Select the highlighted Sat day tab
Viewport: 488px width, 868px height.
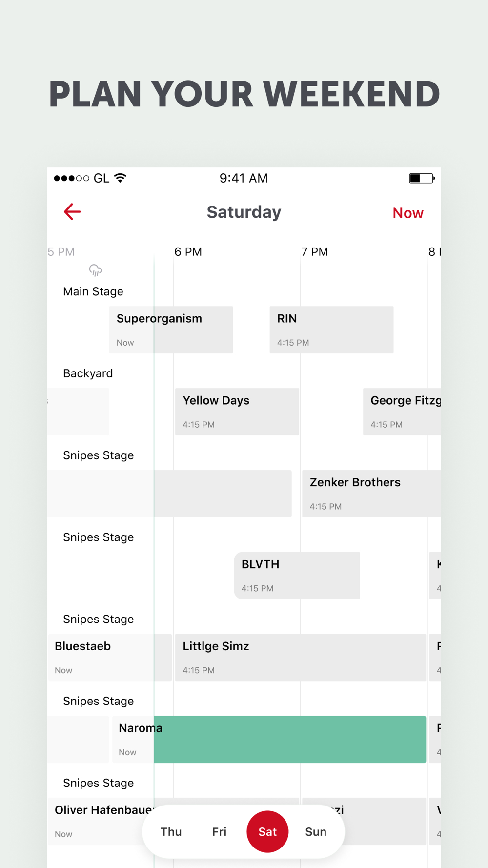[x=267, y=831]
